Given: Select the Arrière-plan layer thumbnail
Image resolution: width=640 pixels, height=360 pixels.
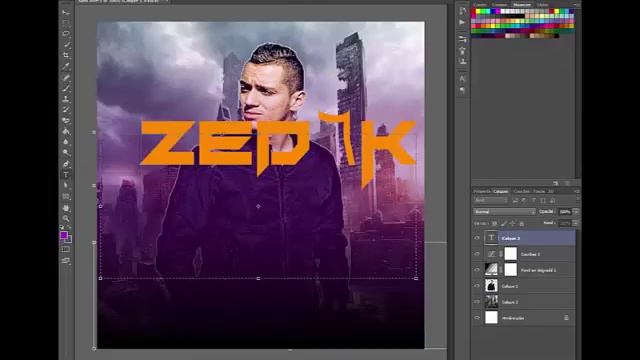Looking at the screenshot, I should point(491,317).
